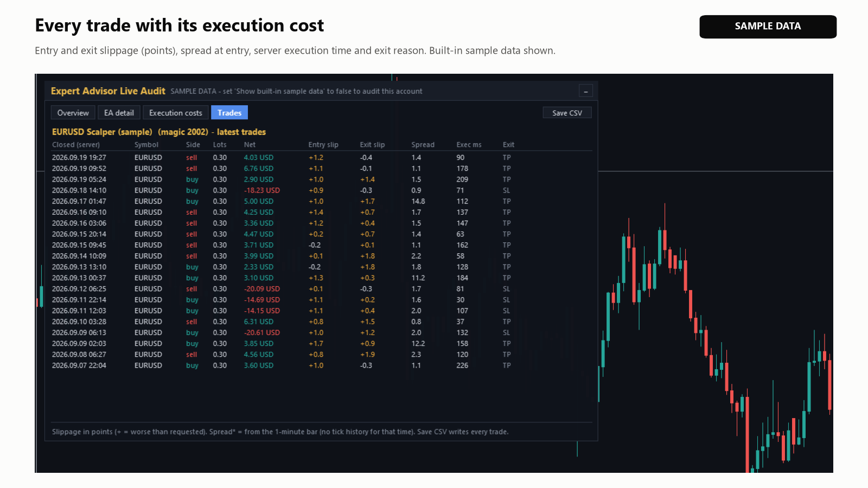Image resolution: width=868 pixels, height=488 pixels.
Task: Click the Closed (server) column header
Action: [76, 145]
